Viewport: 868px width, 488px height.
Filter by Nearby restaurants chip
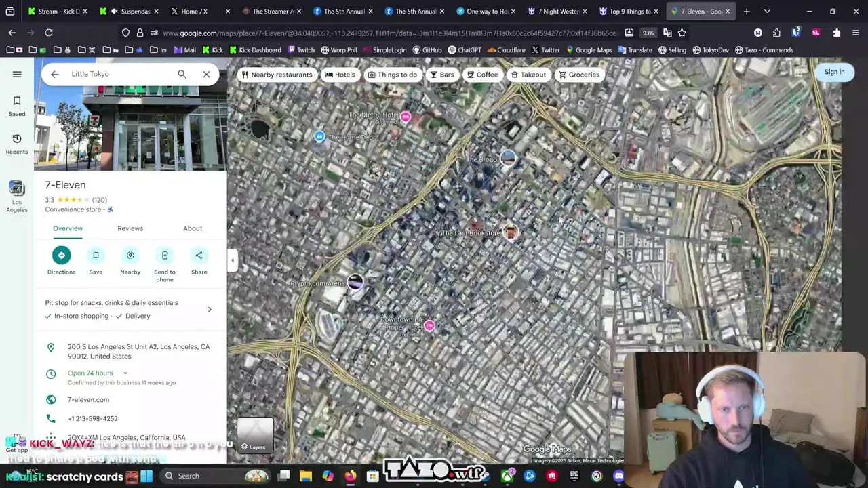(277, 75)
